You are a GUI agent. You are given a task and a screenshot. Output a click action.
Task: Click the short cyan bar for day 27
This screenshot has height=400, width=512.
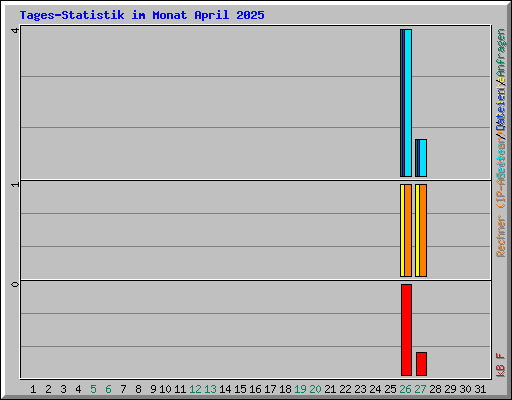(x=423, y=158)
